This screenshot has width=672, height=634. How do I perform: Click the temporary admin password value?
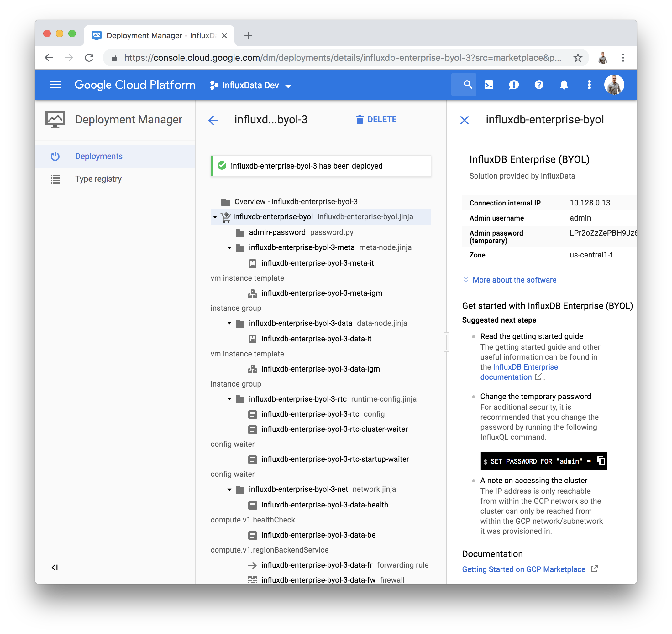(603, 233)
